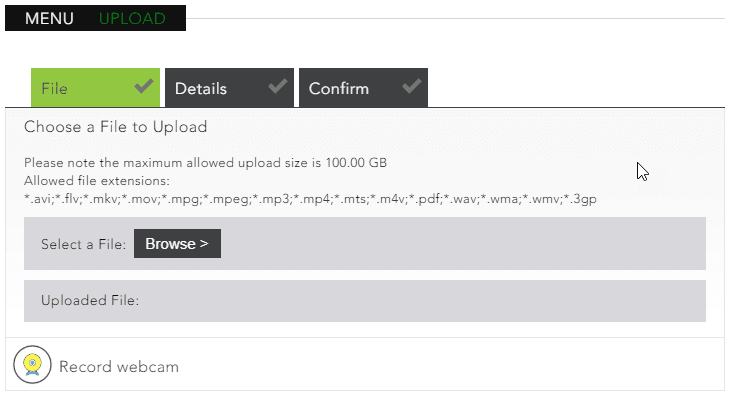Open the File step tab
732x396 pixels.
click(95, 88)
